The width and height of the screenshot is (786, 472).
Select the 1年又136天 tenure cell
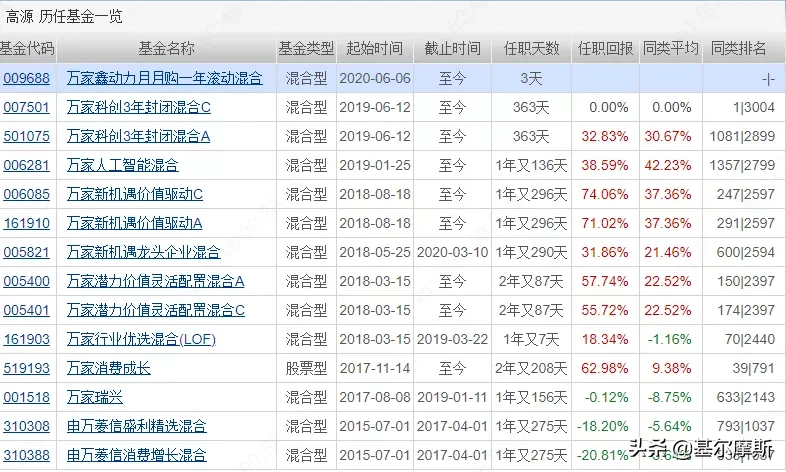click(x=531, y=165)
